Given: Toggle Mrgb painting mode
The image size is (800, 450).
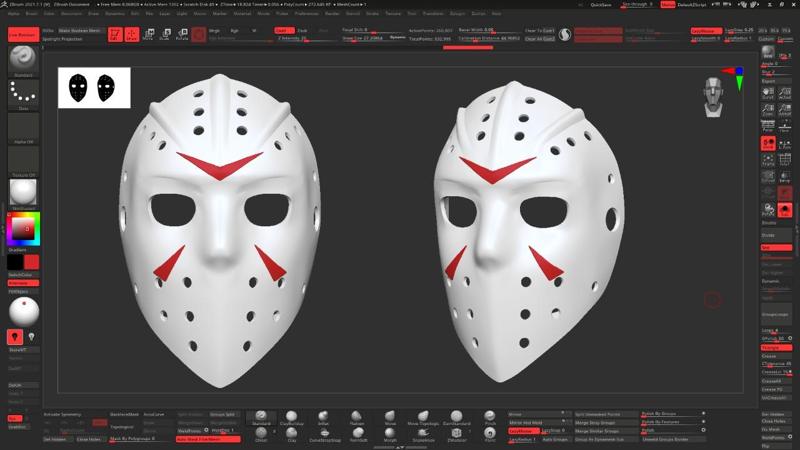Looking at the screenshot, I should [x=215, y=31].
